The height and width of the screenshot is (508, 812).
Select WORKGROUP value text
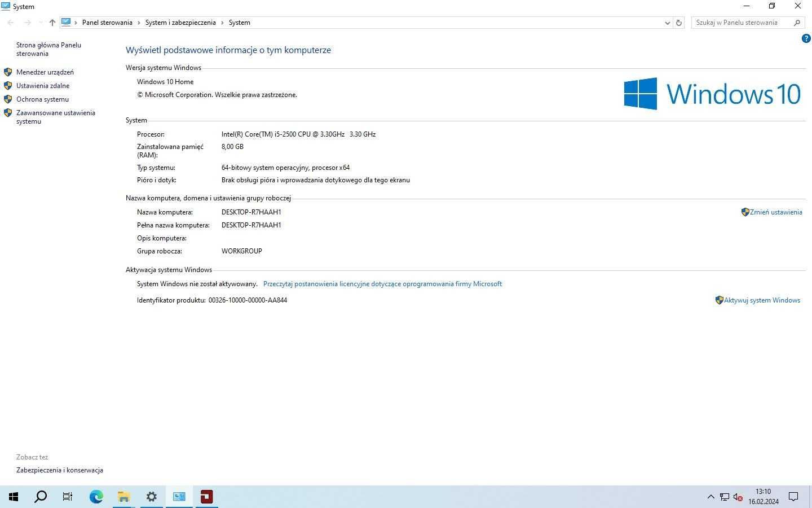(x=242, y=251)
